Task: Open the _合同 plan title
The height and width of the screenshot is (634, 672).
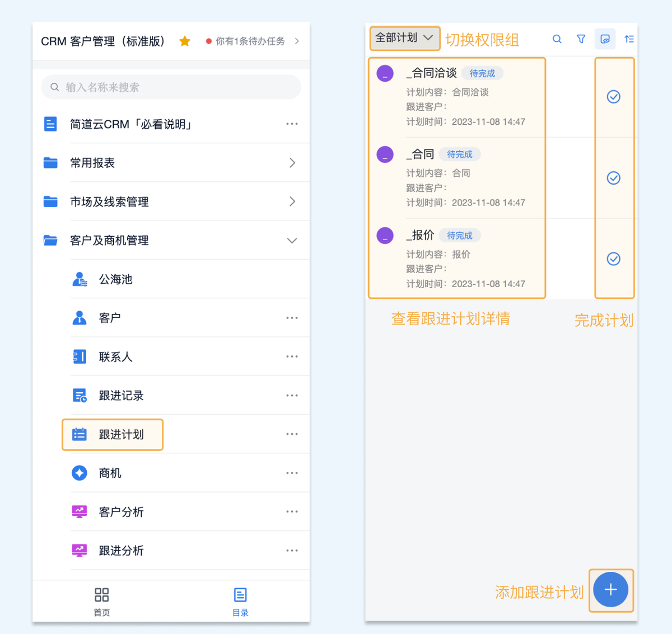Action: click(420, 154)
